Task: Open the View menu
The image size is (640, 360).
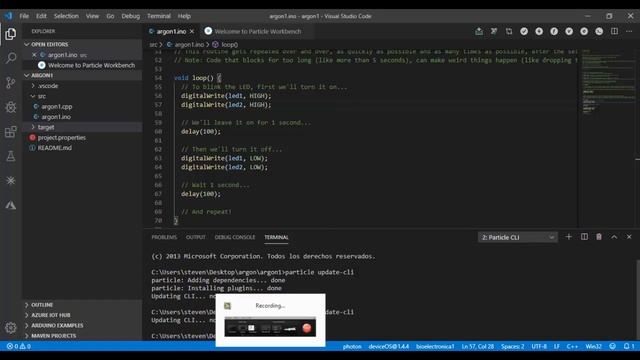Action: click(92, 16)
